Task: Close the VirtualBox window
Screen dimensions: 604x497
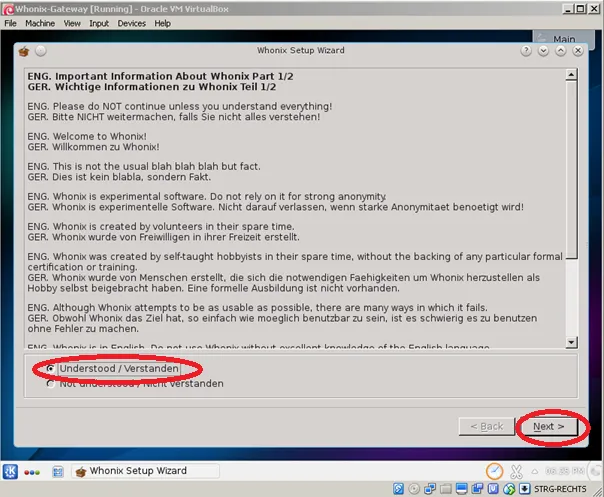Action: point(594,8)
